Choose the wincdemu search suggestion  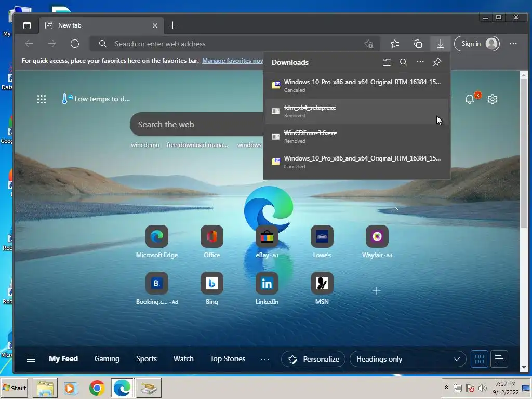click(145, 145)
